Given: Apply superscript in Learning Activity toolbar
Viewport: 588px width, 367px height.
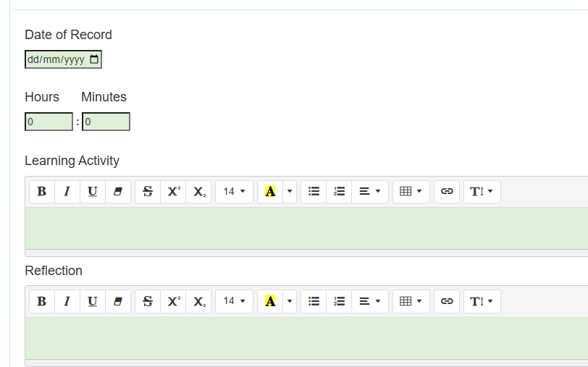Looking at the screenshot, I should pyautogui.click(x=173, y=192).
